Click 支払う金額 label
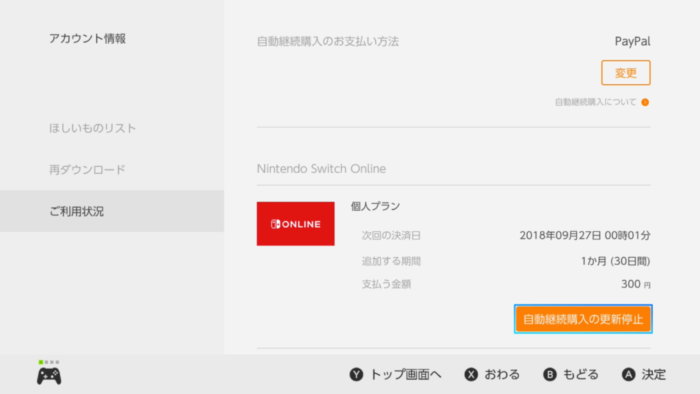 coord(386,284)
